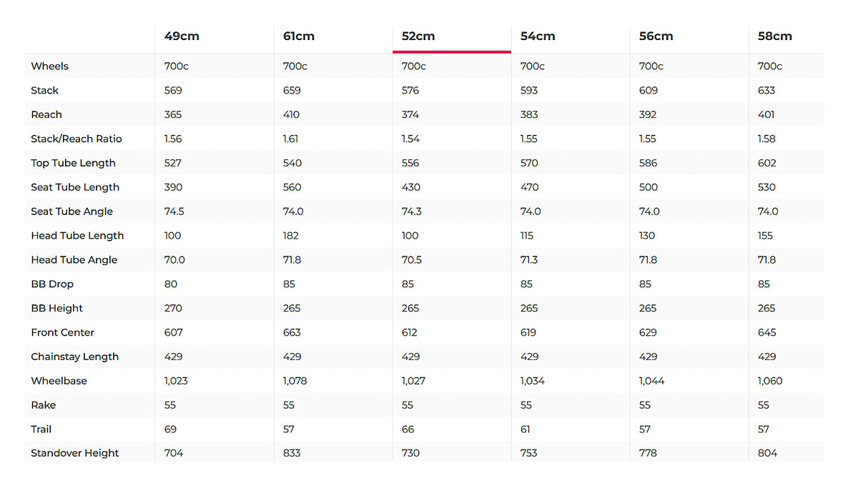Click the Wheels row label

click(50, 66)
